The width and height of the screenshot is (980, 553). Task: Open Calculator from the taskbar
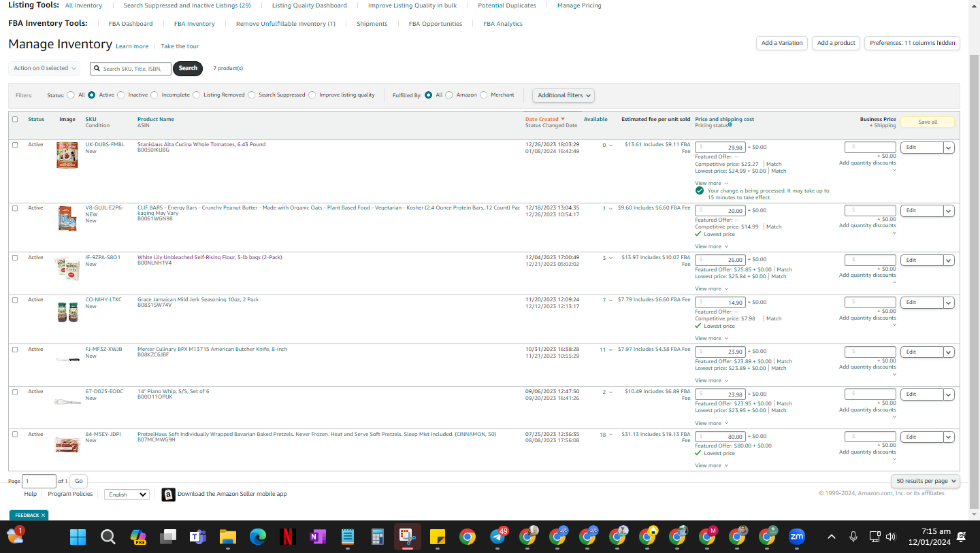(377, 537)
